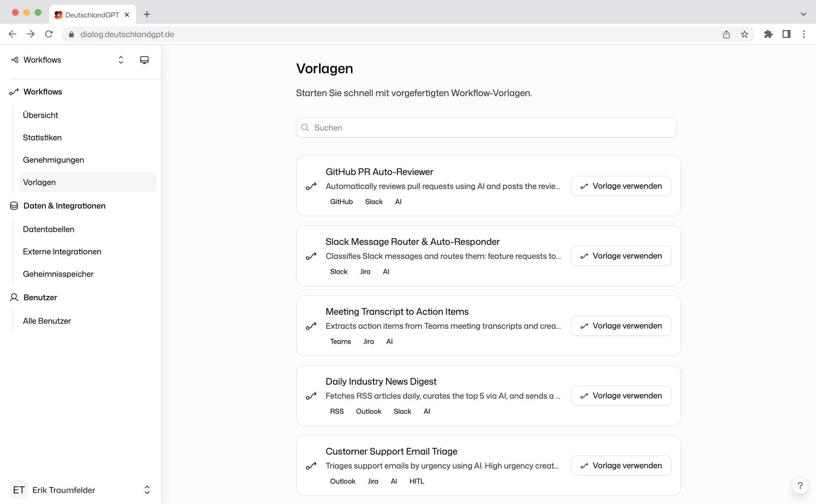Reload the page with the refresh icon
The image size is (816, 504).
49,34
